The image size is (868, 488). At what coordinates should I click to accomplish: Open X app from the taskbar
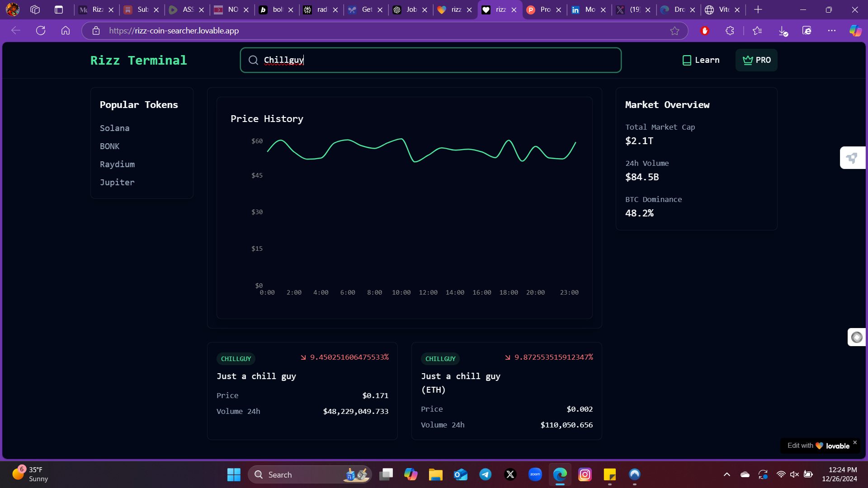pos(510,474)
